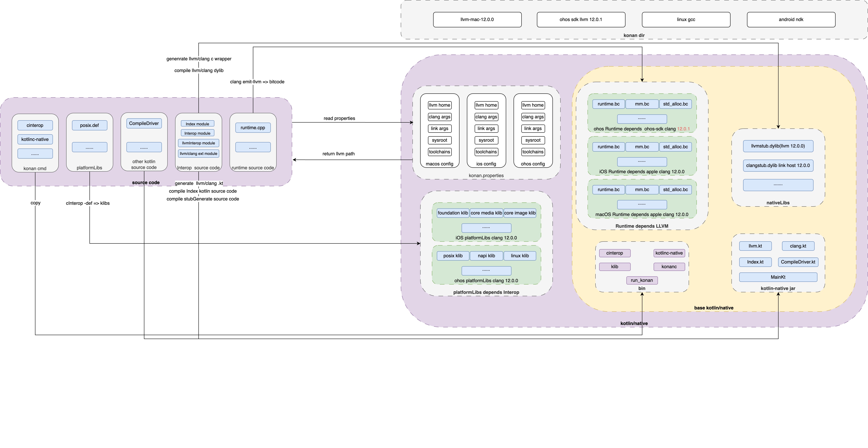868x448 pixels.
Task: Expand the macos config group in konan.properties
Action: click(x=440, y=164)
